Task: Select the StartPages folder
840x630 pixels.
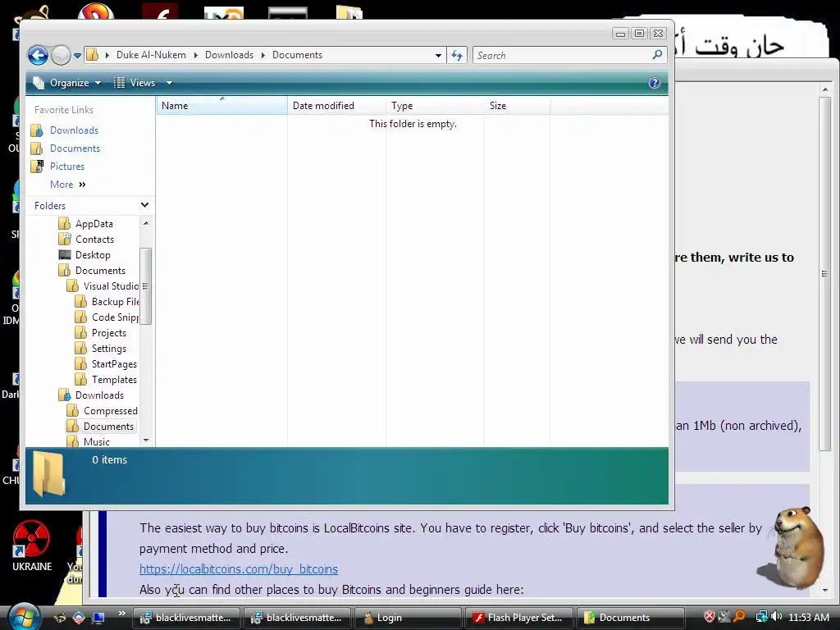Action: (x=113, y=363)
